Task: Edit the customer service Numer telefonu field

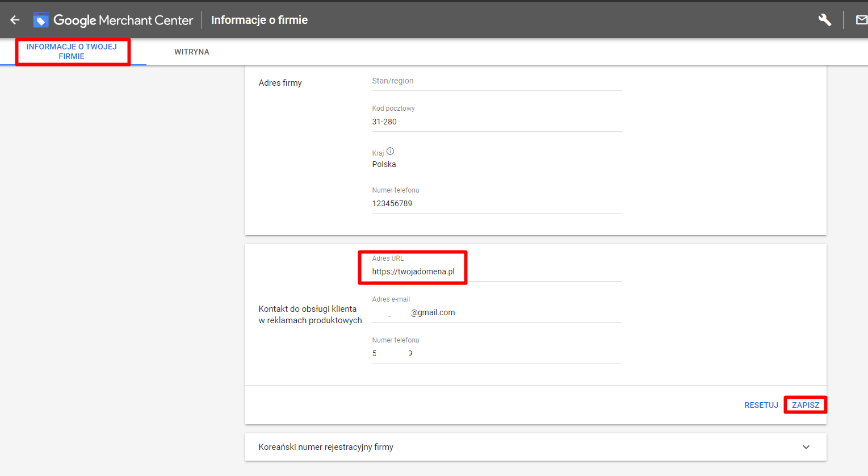Action: tap(496, 353)
